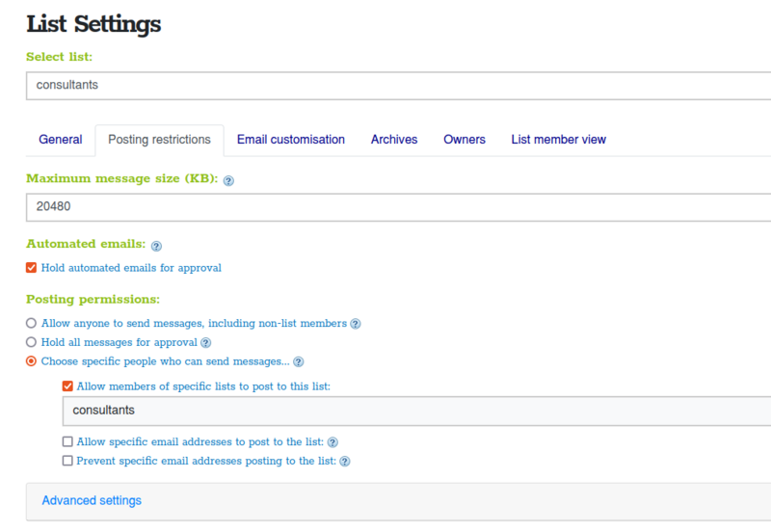Show help for allowing specific email addresses
771x532 pixels.
coord(332,442)
